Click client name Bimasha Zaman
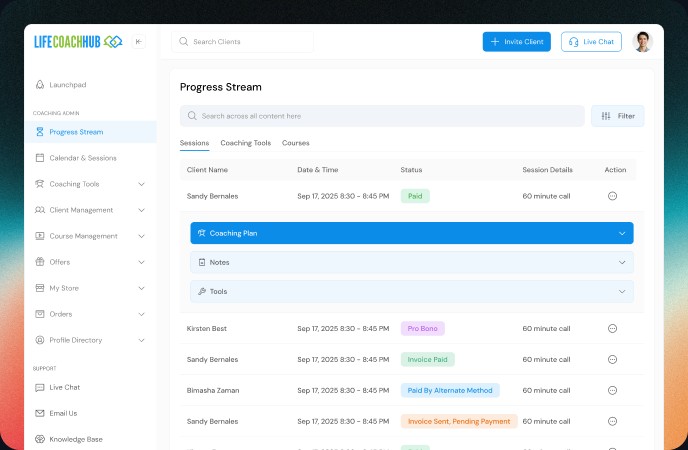The width and height of the screenshot is (688, 450). pyautogui.click(x=213, y=390)
